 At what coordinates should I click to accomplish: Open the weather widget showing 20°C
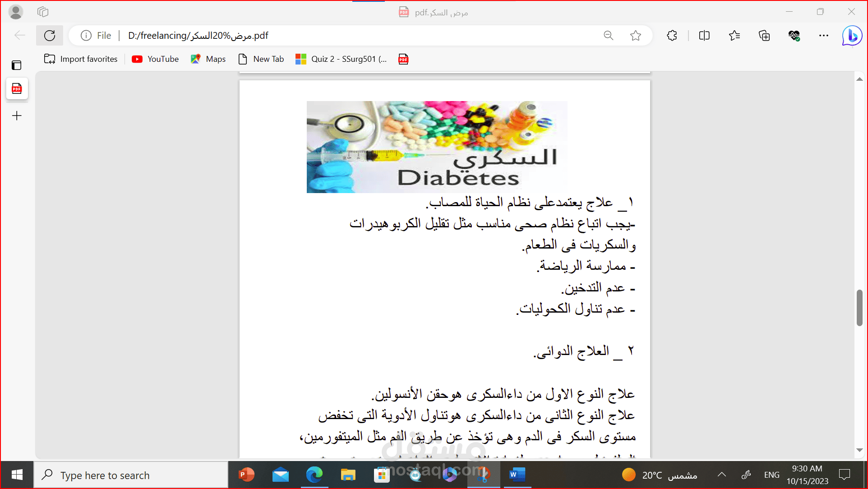(x=659, y=475)
